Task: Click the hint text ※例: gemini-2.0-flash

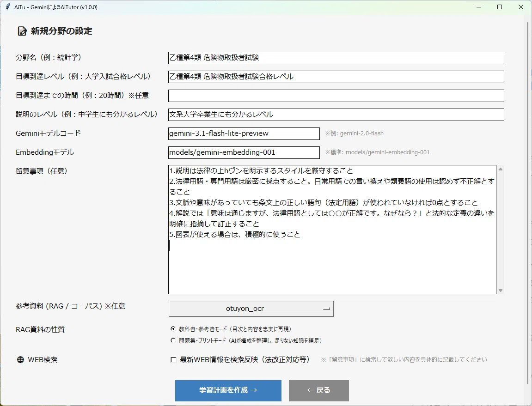Action: click(x=354, y=133)
